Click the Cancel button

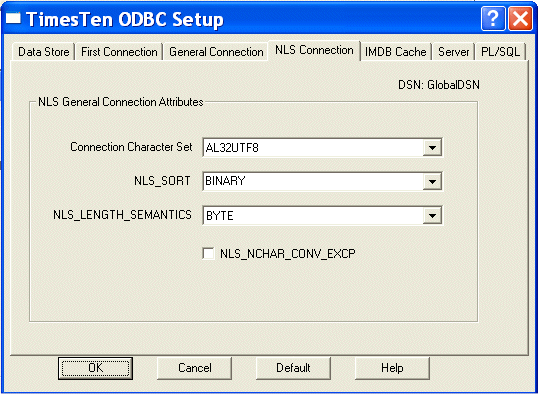194,368
